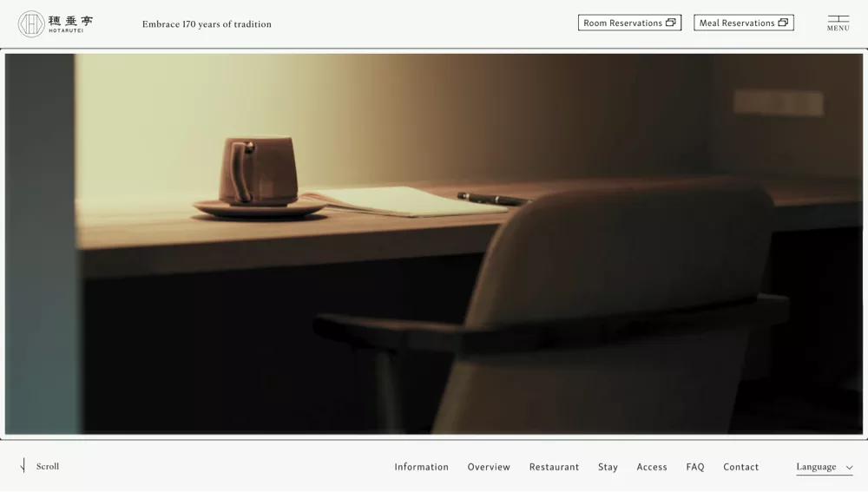Click the hero image of desk and chair
The width and height of the screenshot is (868, 492).
[x=434, y=244]
